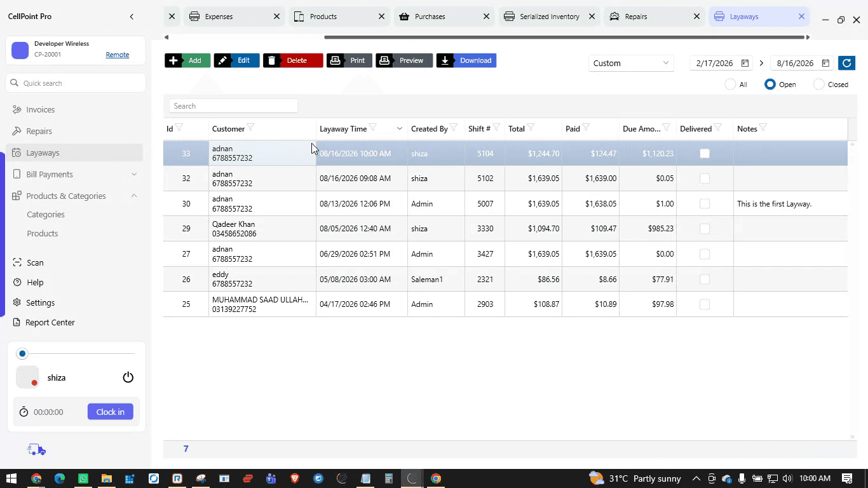
Task: Close the Serialized Inventory tab
Action: click(x=592, y=17)
